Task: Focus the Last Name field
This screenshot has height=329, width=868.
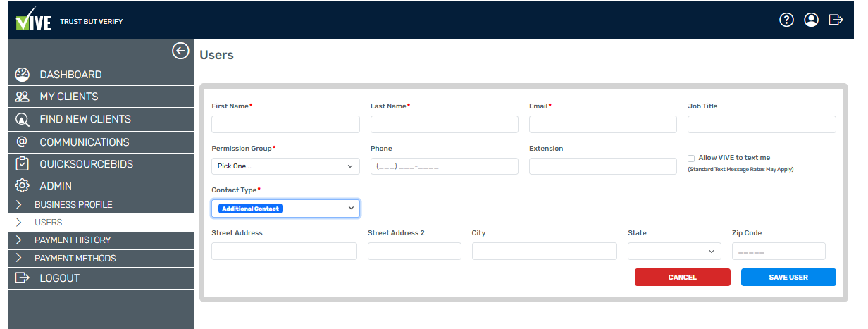Action: point(445,125)
